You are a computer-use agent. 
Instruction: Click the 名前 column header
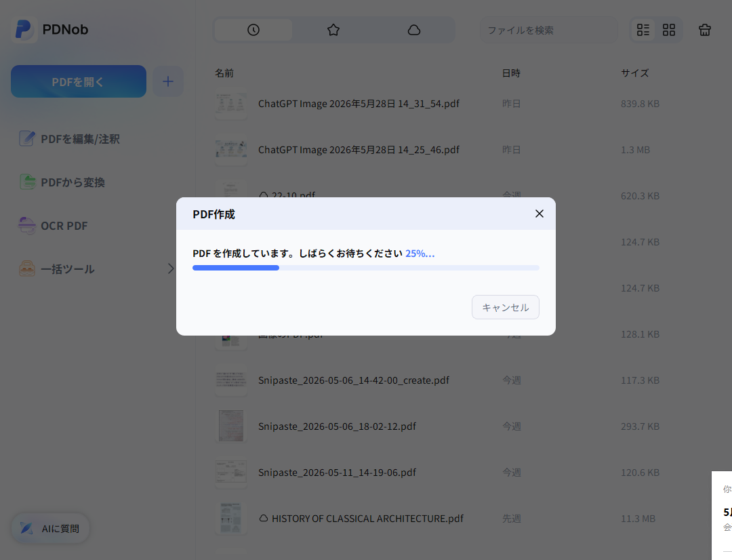click(x=224, y=73)
